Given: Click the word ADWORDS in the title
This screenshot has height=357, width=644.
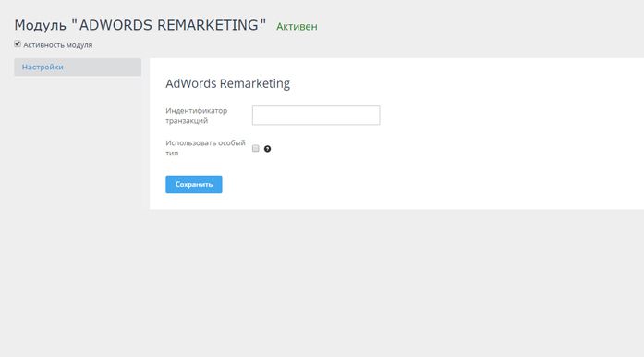Looking at the screenshot, I should point(115,25).
